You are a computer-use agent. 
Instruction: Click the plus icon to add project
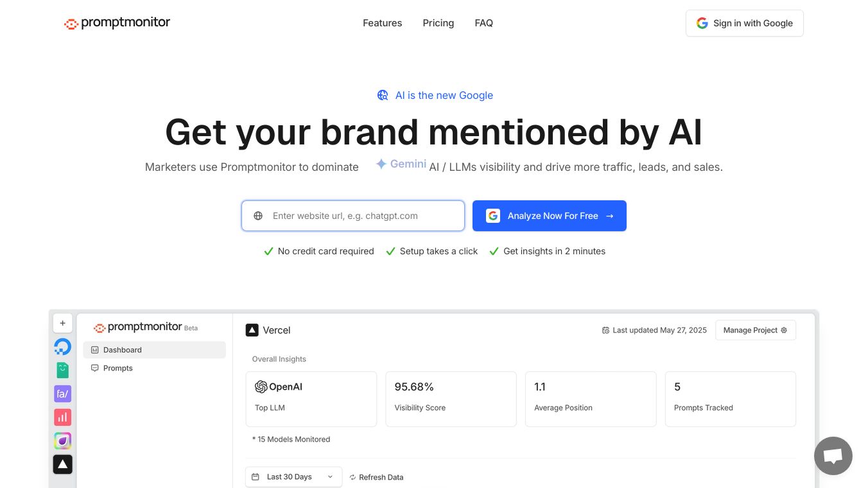[x=62, y=323]
